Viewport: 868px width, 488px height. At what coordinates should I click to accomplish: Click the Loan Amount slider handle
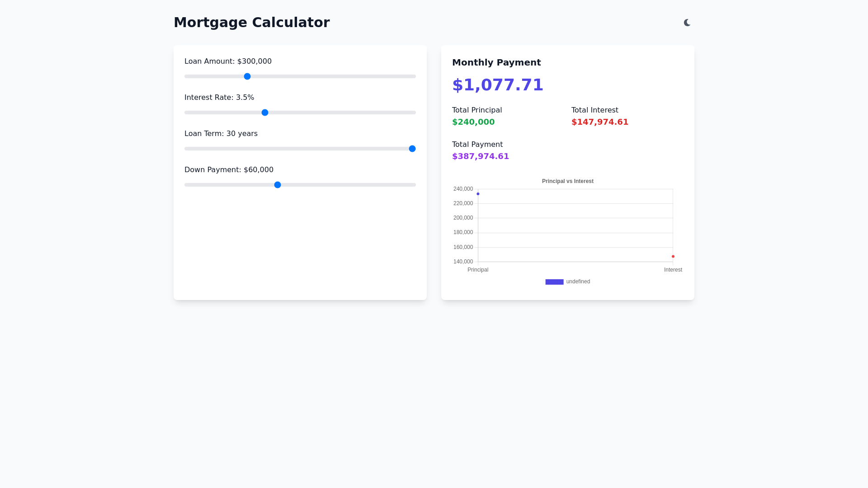point(247,76)
